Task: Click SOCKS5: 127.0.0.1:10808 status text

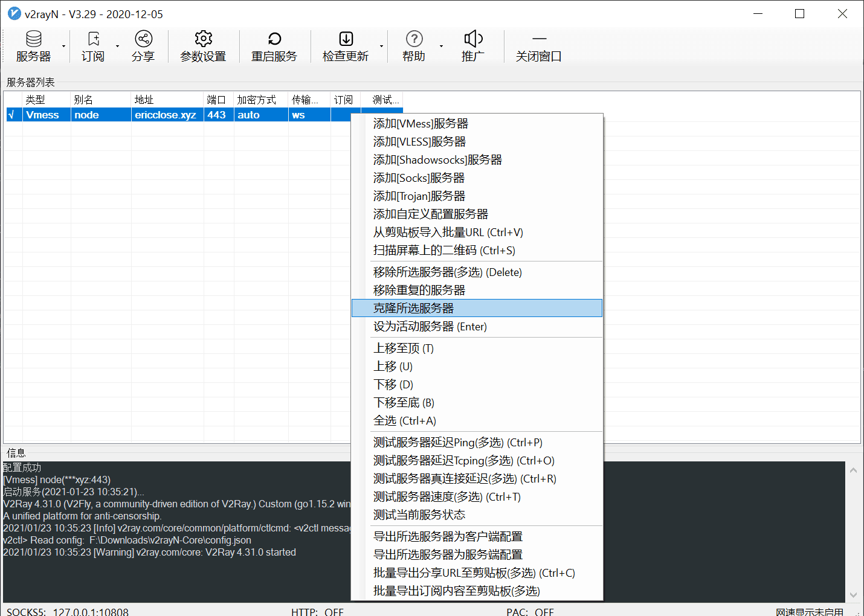Action: (68, 611)
